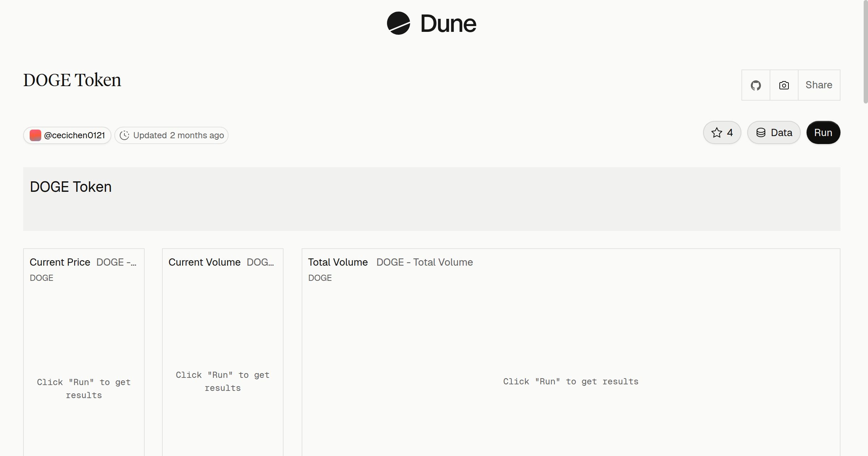The image size is (868, 456).
Task: Click the DOGE label under Total Volume
Action: [320, 278]
